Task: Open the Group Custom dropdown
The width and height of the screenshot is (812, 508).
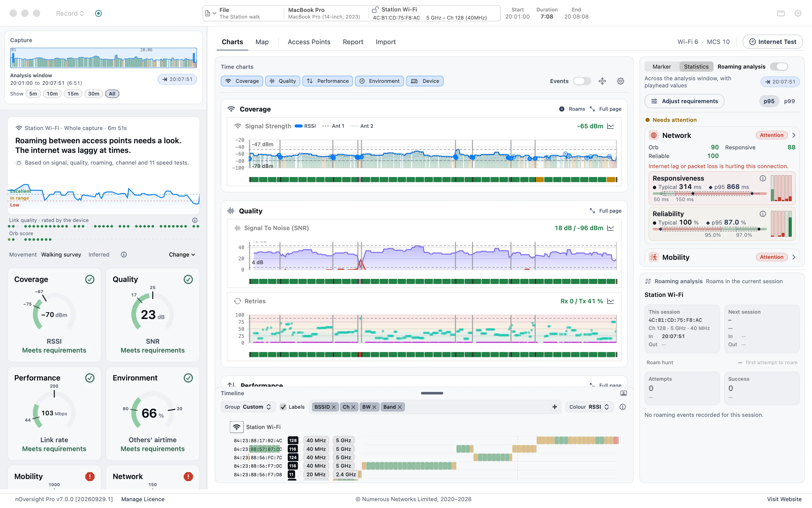Action: (x=248, y=407)
